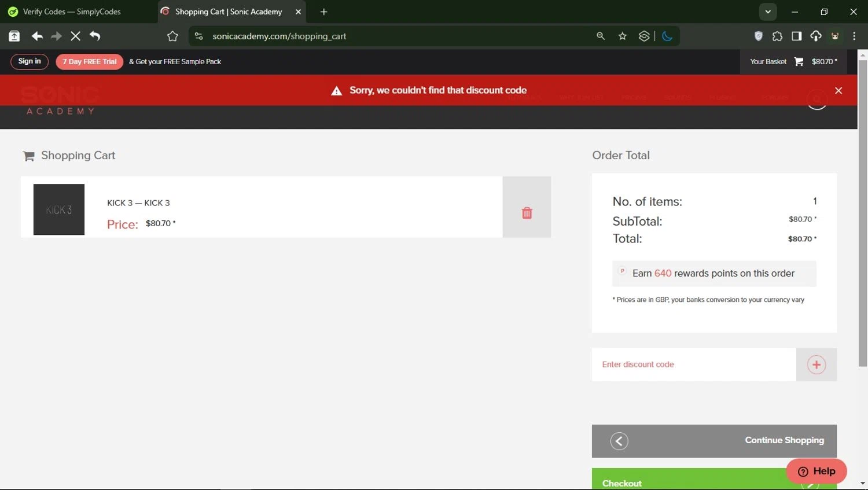Stop loading the page
The height and width of the screenshot is (490, 868).
tap(75, 36)
